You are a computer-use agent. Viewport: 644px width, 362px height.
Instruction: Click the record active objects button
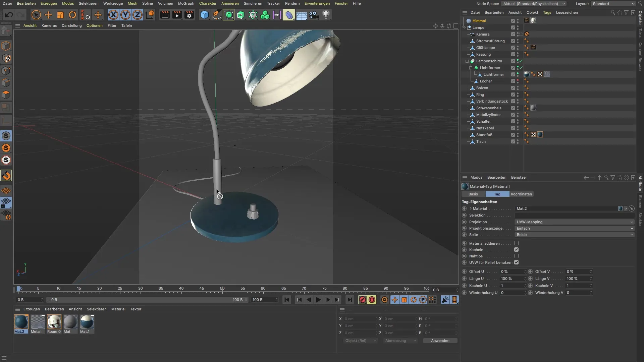[362, 300]
